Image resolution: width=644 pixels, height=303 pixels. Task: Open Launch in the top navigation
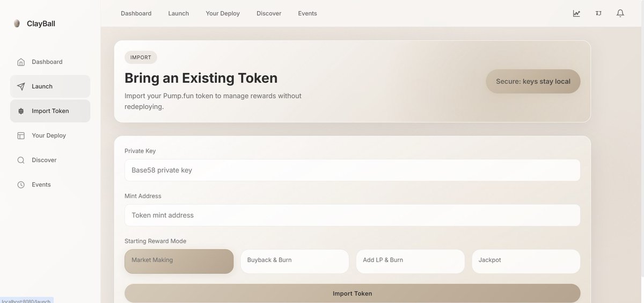(x=179, y=13)
